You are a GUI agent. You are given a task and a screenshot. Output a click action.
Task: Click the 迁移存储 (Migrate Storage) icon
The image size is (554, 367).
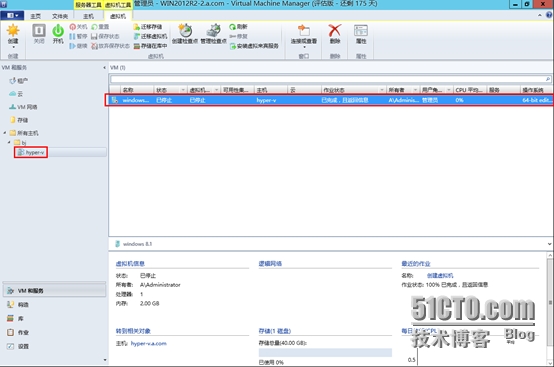click(136, 27)
